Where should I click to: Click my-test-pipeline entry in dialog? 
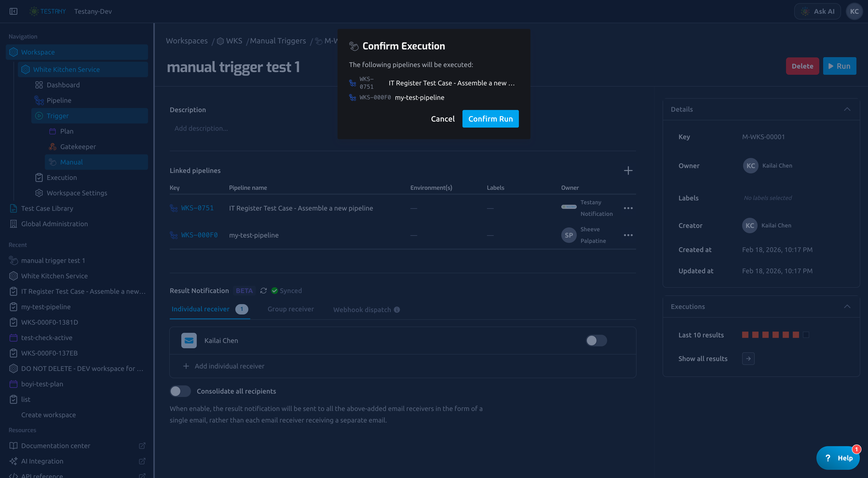pos(419,97)
